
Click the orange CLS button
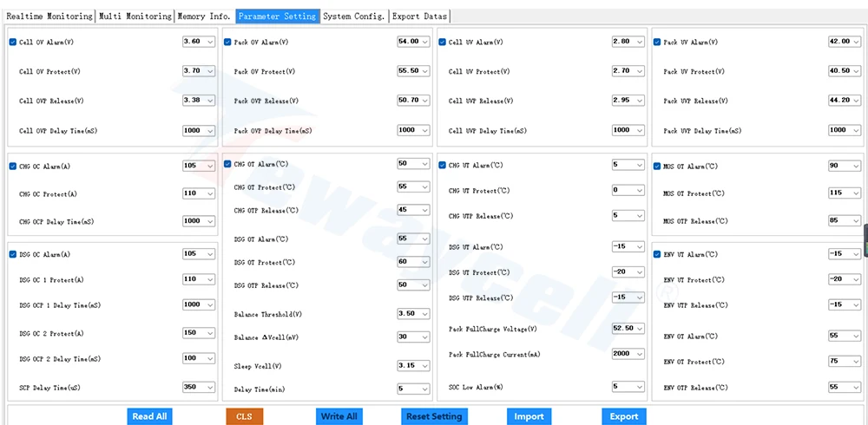(244, 416)
